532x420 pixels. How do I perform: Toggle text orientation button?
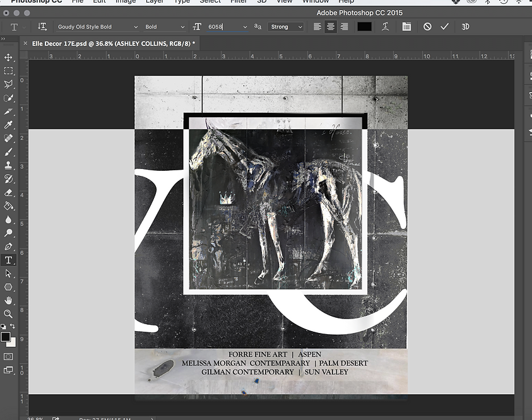(x=42, y=26)
